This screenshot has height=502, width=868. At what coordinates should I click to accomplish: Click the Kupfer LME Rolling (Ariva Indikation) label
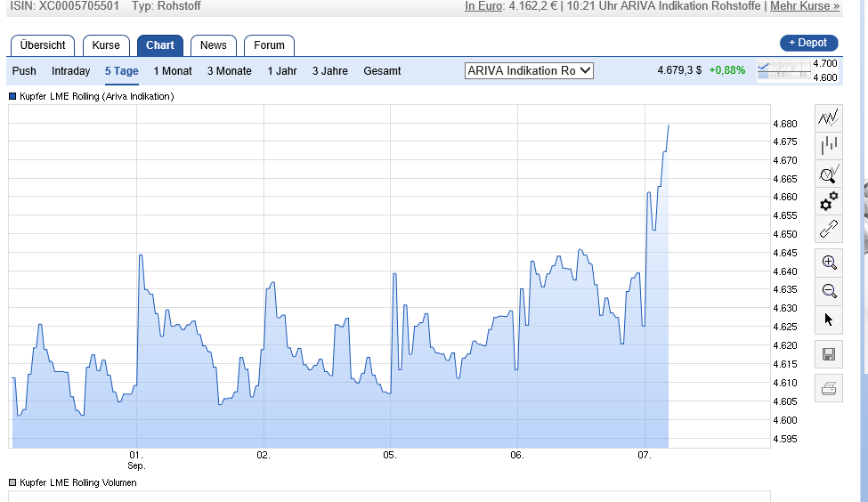[x=97, y=96]
